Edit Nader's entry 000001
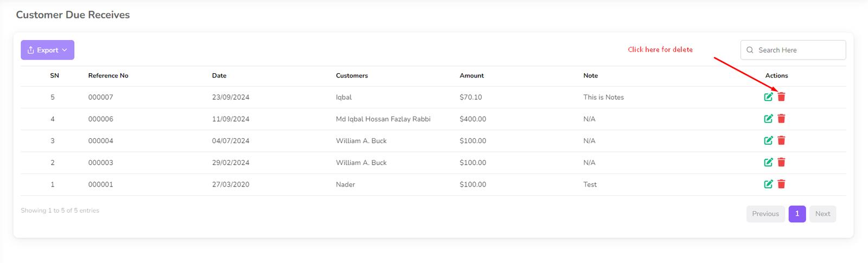Viewport: 868px width, 263px height. pos(768,184)
